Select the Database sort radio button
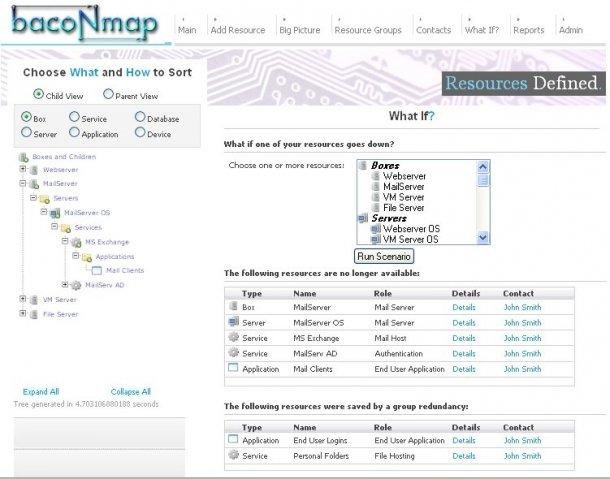This screenshot has height=479, width=610. click(x=140, y=117)
